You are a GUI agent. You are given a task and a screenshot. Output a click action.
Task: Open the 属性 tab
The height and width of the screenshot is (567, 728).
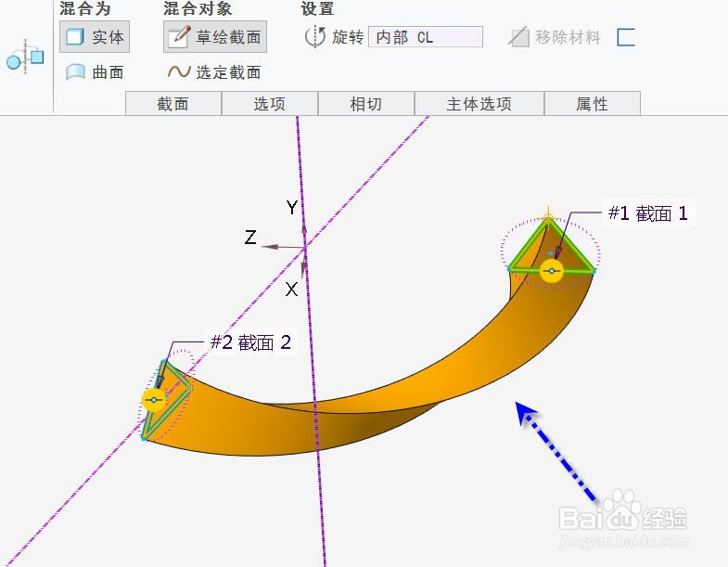pyautogui.click(x=593, y=103)
